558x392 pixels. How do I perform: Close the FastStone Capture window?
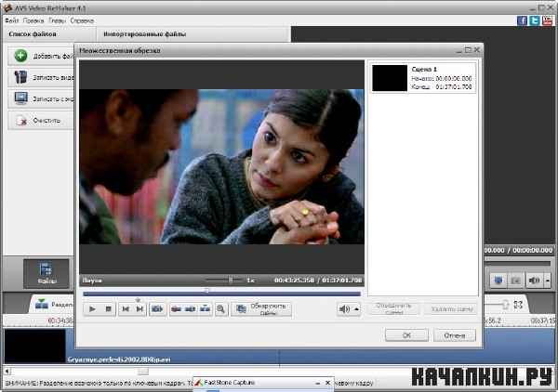tap(327, 383)
